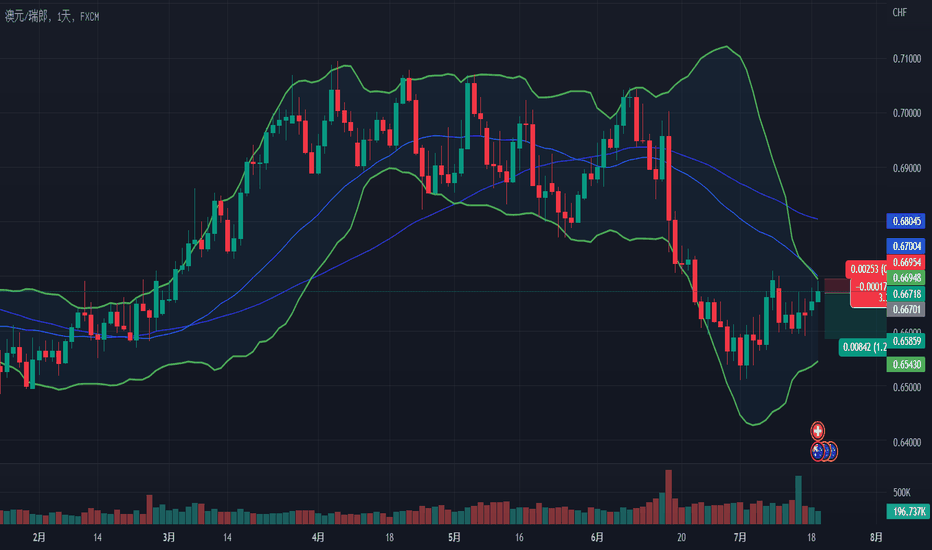Click the green 0.65430 price tag
The width and height of the screenshot is (932, 550).
(x=906, y=364)
